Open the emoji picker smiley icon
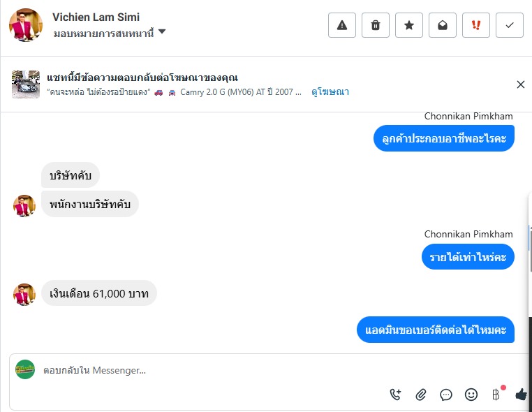This screenshot has width=532, height=412. pos(471,395)
